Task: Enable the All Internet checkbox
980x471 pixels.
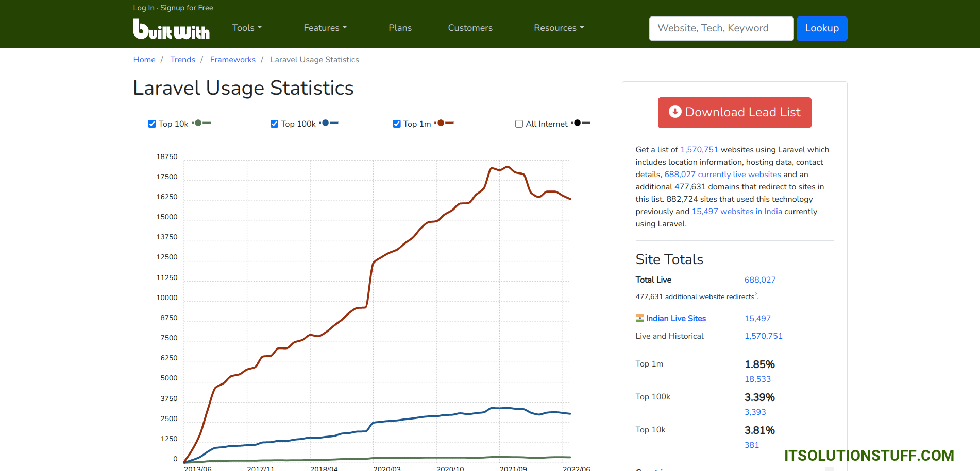Action: [x=519, y=124]
